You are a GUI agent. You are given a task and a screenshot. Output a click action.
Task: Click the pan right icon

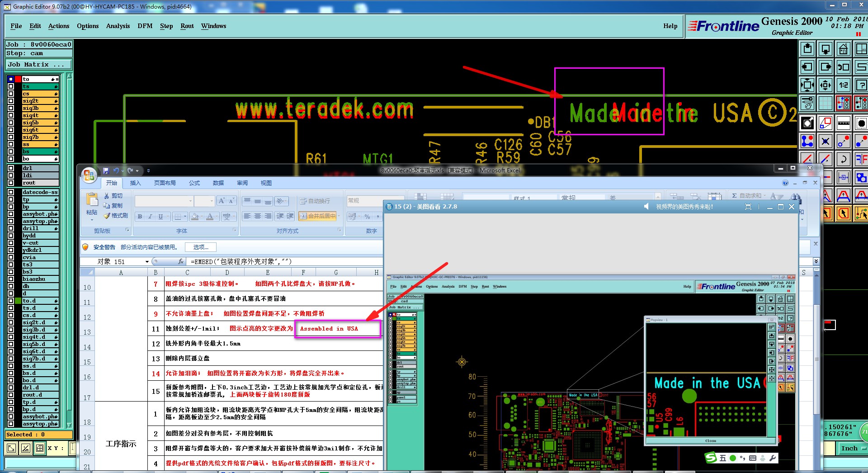pyautogui.click(x=826, y=67)
